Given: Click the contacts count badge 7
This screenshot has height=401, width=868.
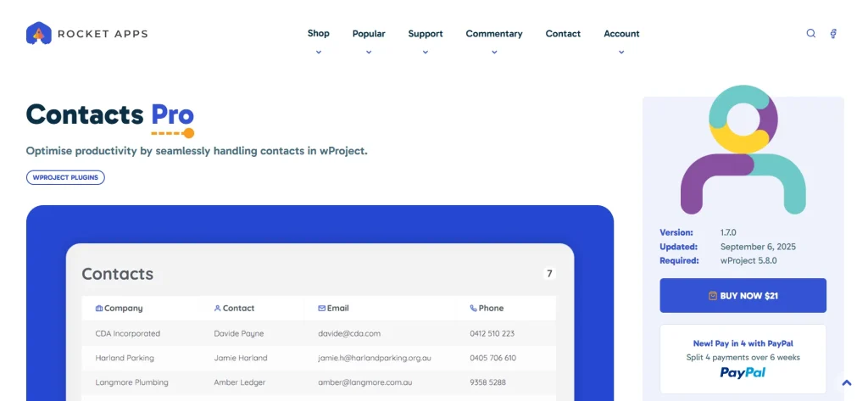Looking at the screenshot, I should pyautogui.click(x=549, y=274).
